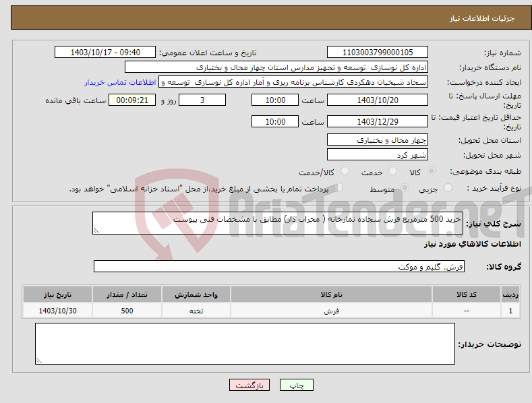Click the تاریخ نیاز column header
Image resolution: width=532 pixels, height=403 pixels.
pos(57,294)
